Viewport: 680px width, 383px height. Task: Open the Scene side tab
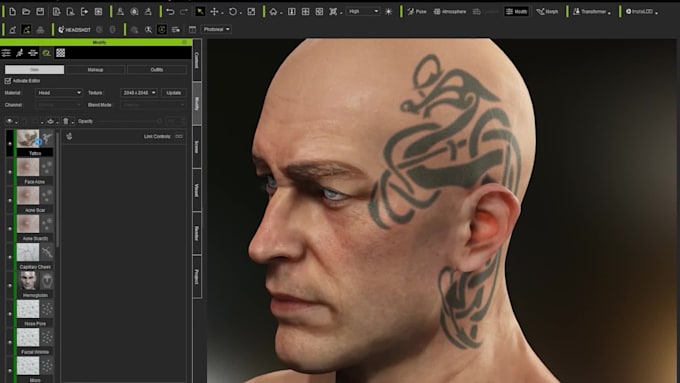pos(197,147)
